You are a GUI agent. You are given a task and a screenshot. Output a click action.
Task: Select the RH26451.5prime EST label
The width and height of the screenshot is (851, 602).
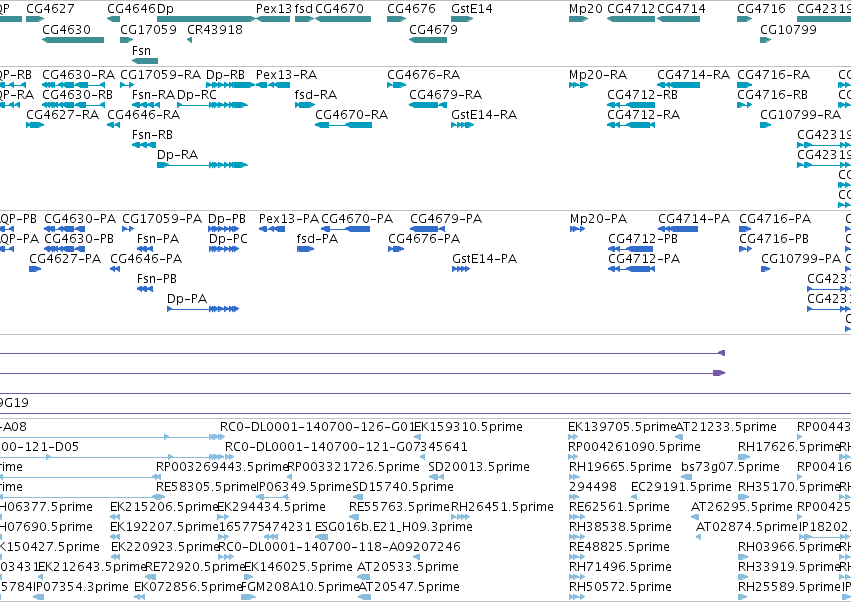(x=503, y=507)
